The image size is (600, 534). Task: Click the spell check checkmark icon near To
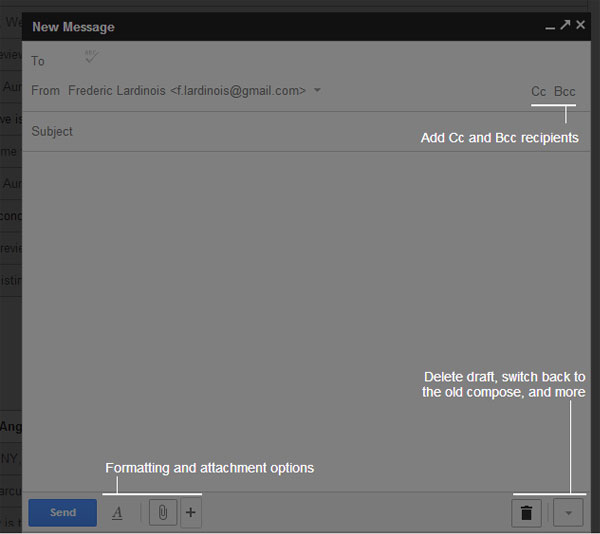91,56
